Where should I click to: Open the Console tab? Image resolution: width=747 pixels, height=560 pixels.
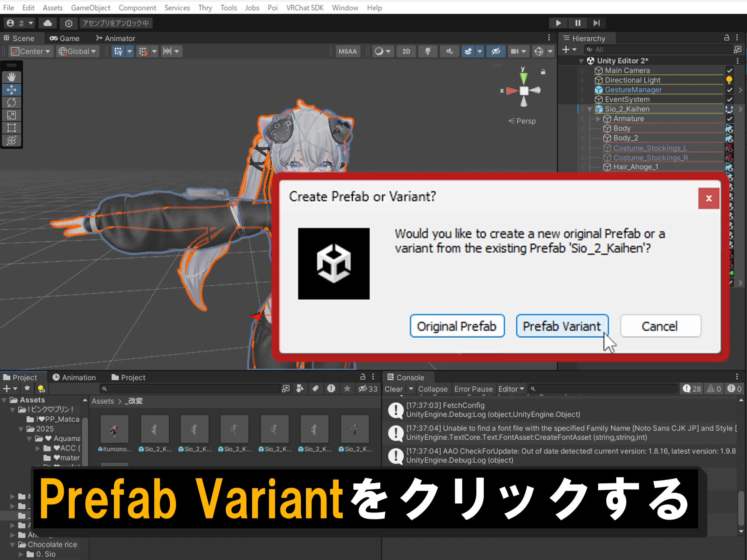tap(406, 377)
